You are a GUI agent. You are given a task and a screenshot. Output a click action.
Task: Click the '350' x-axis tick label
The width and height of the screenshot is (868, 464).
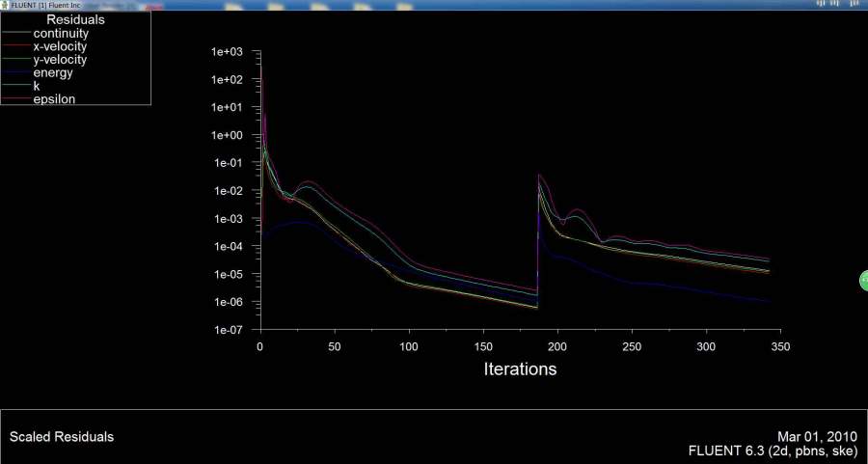point(780,346)
